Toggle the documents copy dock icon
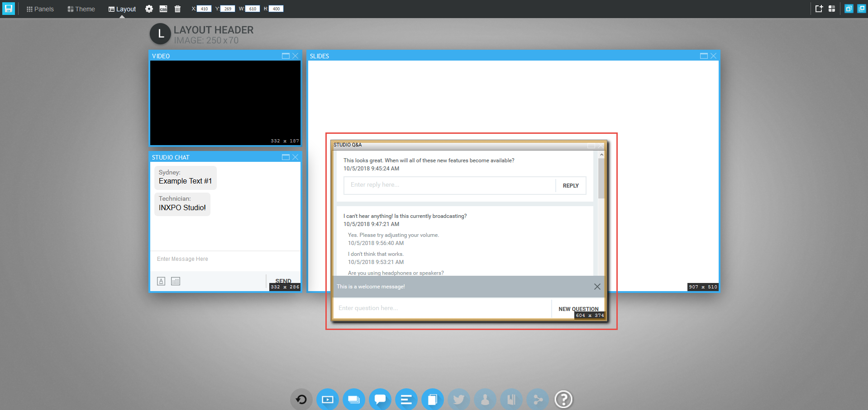Screen dimensions: 868x410 click(433, 400)
